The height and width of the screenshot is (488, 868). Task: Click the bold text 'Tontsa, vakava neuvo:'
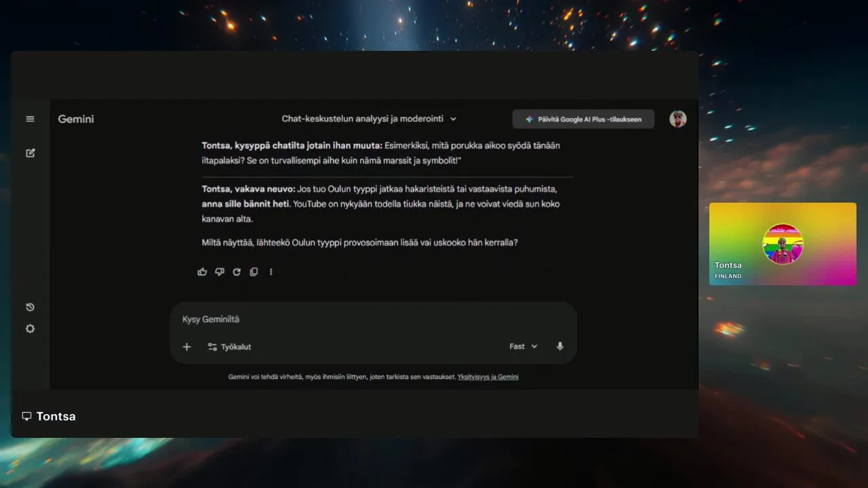(x=248, y=188)
